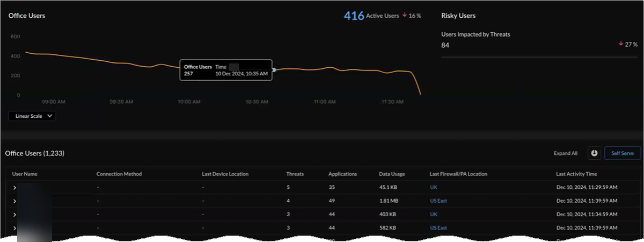Click the threats value 5 in the first row

coord(288,187)
